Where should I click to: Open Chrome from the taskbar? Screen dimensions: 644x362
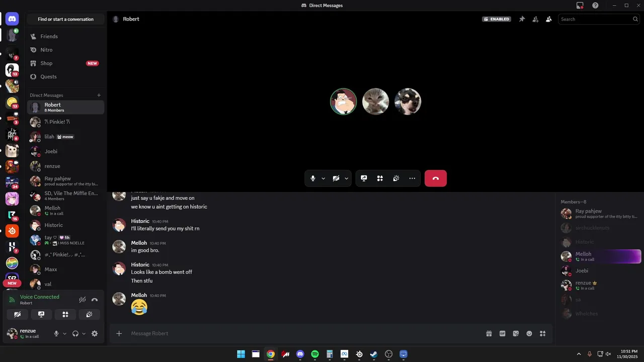click(271, 354)
